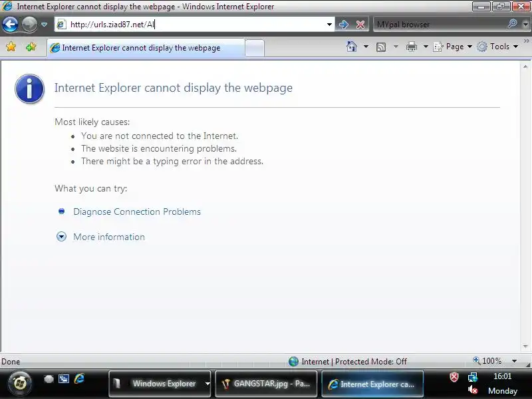Screen dimensions: 532x399
Task: Click the Print icon
Action: click(412, 47)
